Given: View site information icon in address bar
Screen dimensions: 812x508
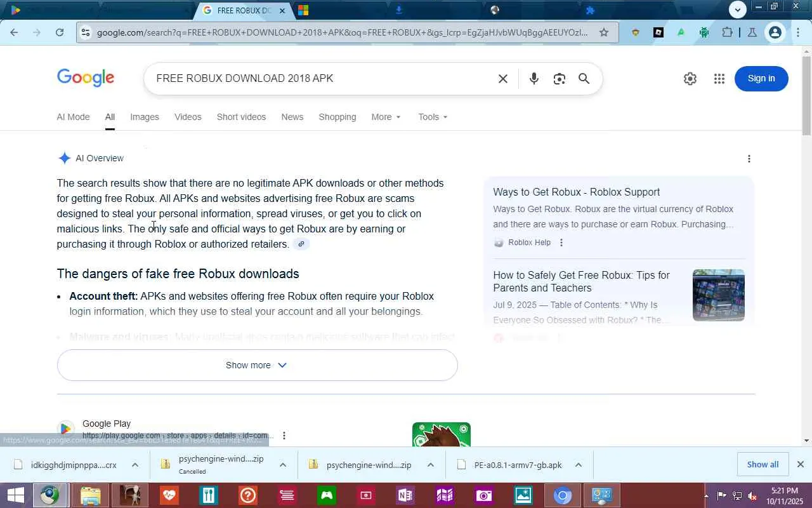Looking at the screenshot, I should pos(86,32).
